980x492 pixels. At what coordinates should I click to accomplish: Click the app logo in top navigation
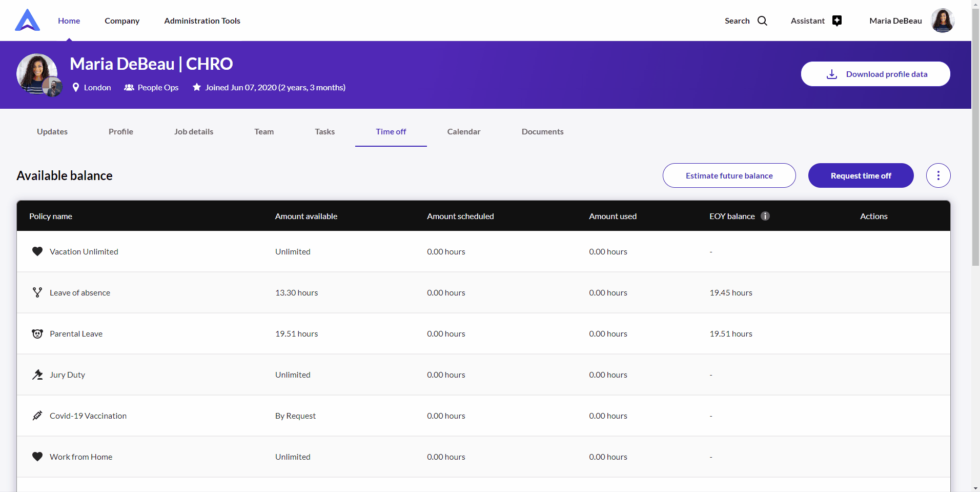pyautogui.click(x=28, y=21)
